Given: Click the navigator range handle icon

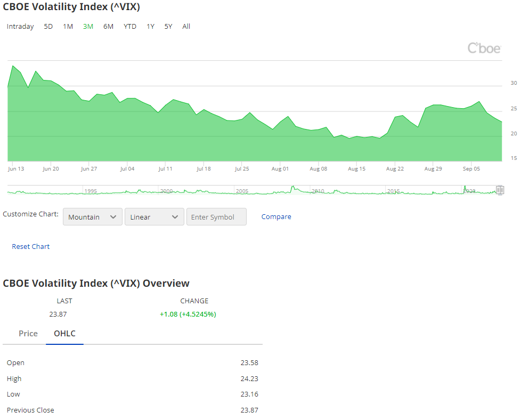Looking at the screenshot, I should point(500,190).
